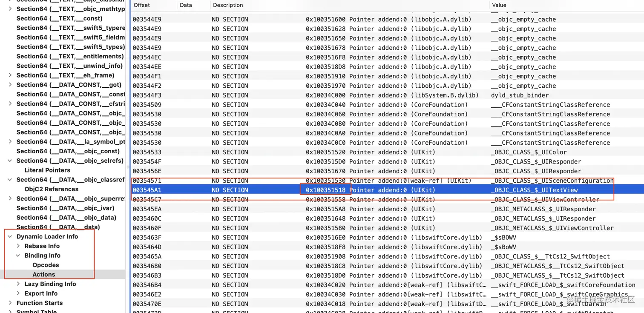Screen dimensions: 644x313
Task: Select the __swift_FORCE_LOAD_$_swiftCoreFoundation value cell
Action: coord(563,285)
